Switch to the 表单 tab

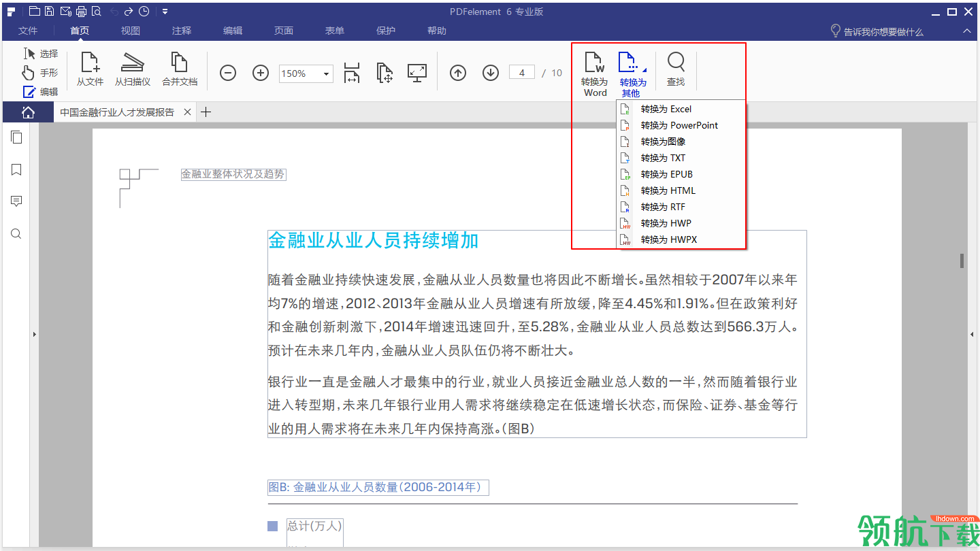335,31
